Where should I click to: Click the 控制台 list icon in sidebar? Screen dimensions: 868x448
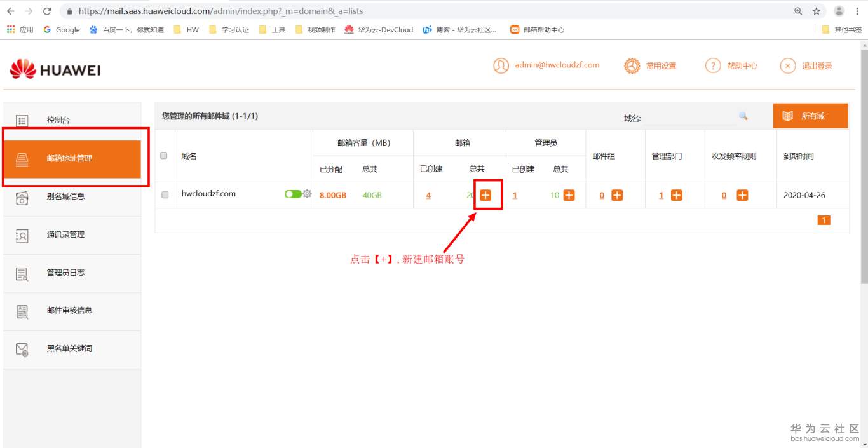(22, 121)
